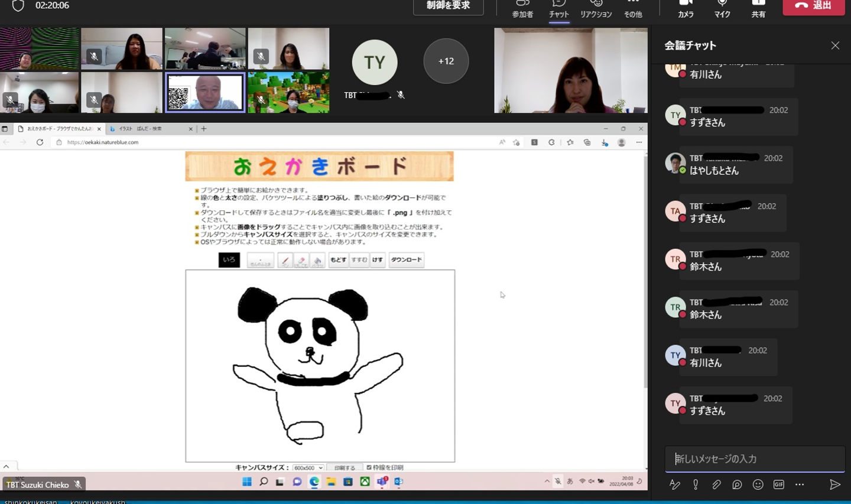Toggle the マイク microphone mute
The image size is (851, 504).
coord(722,9)
